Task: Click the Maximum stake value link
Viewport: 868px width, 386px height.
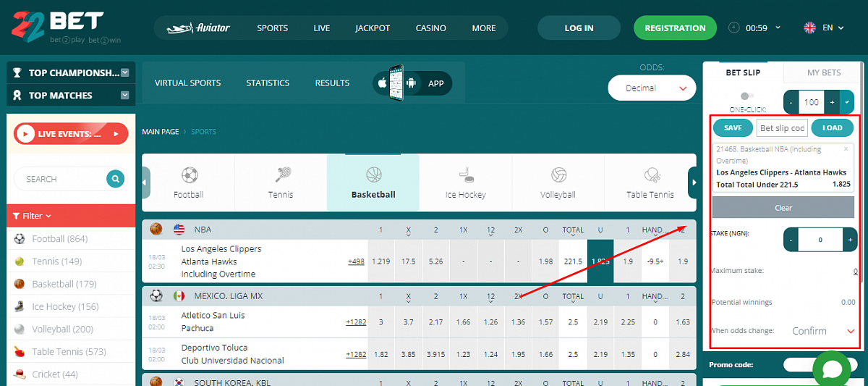Action: 855,272
